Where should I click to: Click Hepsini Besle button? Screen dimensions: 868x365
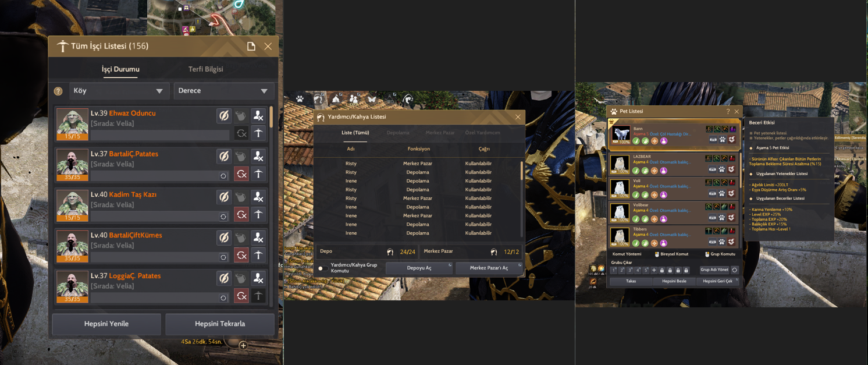pyautogui.click(x=674, y=281)
